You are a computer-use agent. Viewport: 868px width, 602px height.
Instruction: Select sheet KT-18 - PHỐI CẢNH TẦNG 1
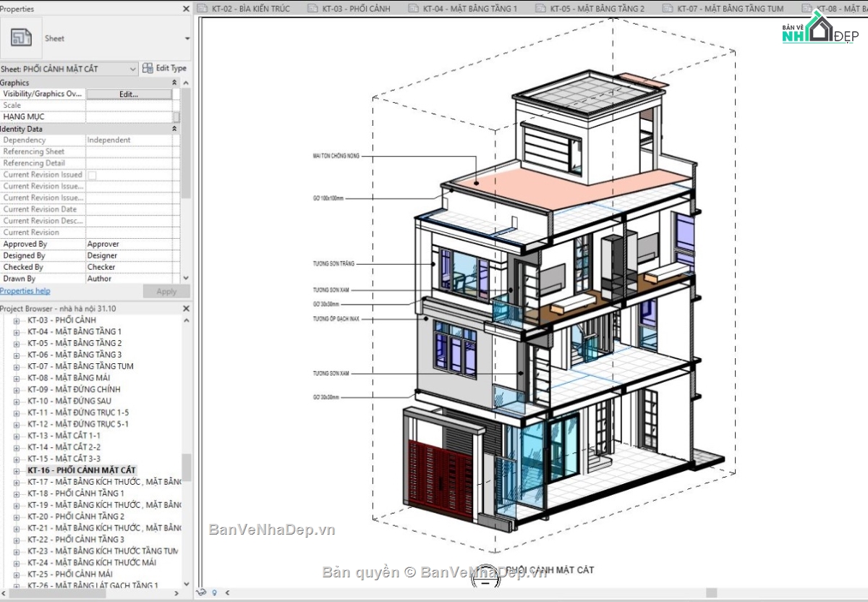pos(76,493)
